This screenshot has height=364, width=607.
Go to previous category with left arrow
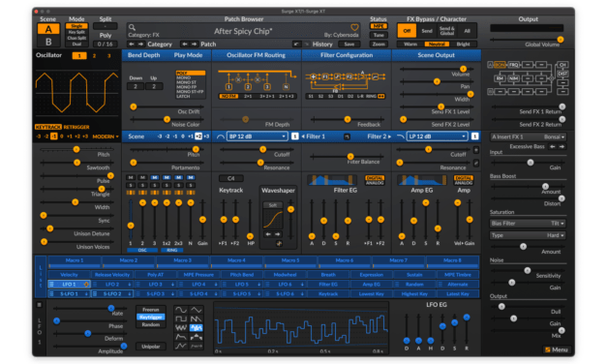coord(132,45)
